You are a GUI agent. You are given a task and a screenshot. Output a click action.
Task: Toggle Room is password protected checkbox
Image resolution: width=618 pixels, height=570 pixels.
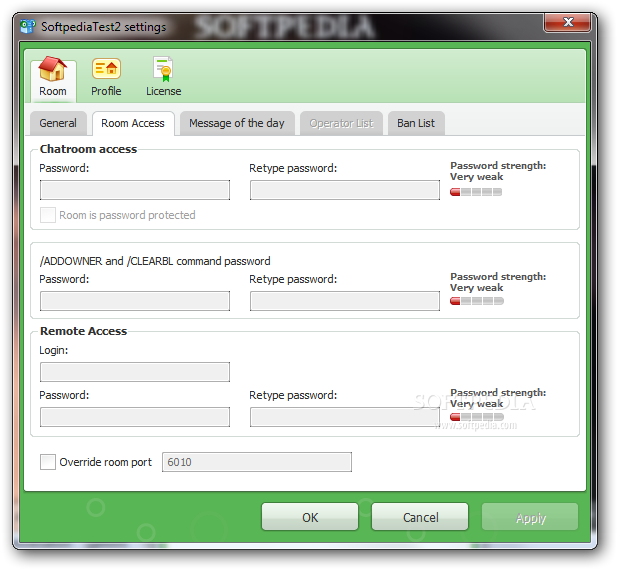[x=48, y=215]
